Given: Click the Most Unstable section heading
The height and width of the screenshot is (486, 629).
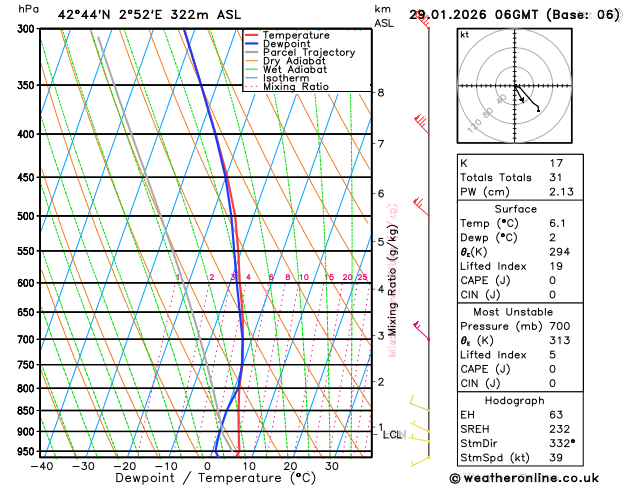Looking at the screenshot, I should [513, 312].
